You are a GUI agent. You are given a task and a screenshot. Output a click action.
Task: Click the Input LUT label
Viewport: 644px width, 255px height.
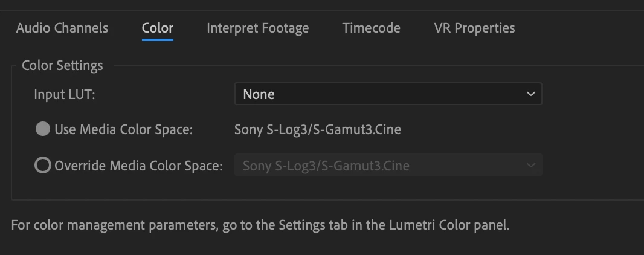pyautogui.click(x=65, y=94)
